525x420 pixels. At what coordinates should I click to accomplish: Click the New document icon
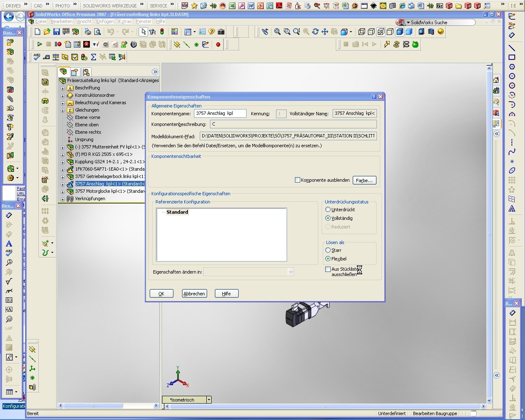(38, 32)
